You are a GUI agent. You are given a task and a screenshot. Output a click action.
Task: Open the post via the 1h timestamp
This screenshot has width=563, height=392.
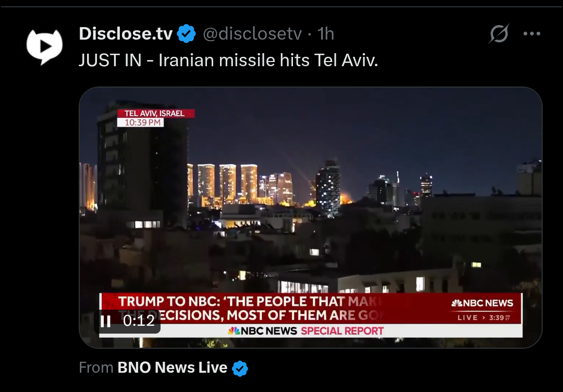pyautogui.click(x=326, y=34)
